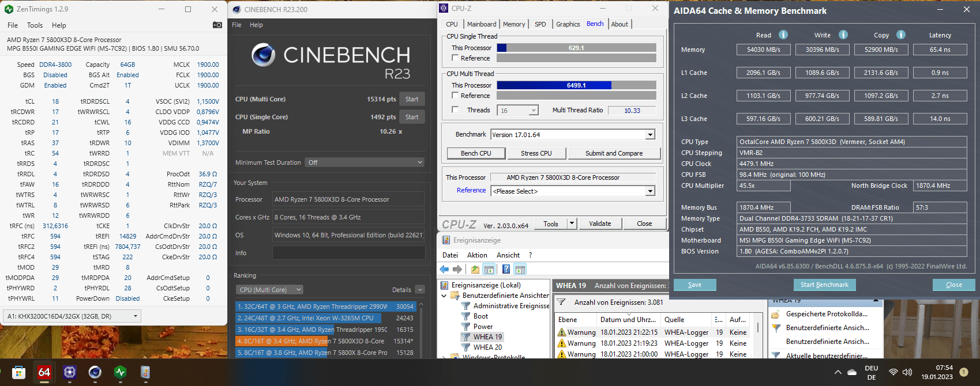Enable the Multi Thread Reference checkbox

[455, 96]
